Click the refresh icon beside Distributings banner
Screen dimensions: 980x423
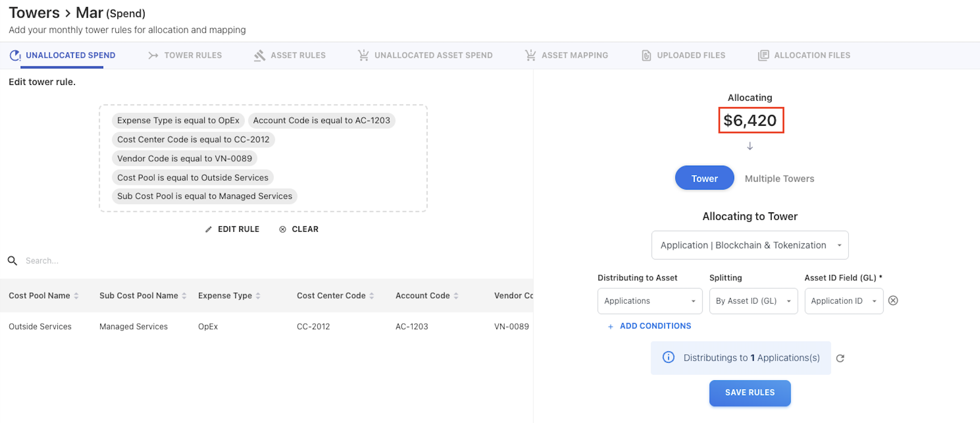click(x=840, y=358)
